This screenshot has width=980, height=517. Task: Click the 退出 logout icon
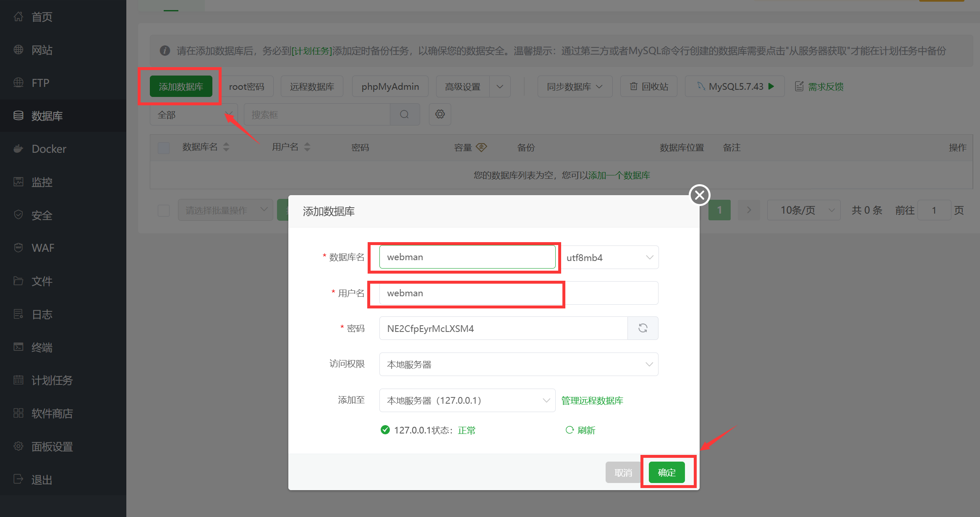pyautogui.click(x=18, y=479)
